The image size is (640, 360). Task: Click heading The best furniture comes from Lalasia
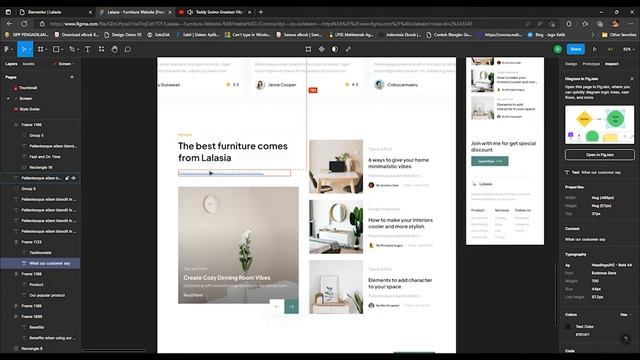(233, 152)
